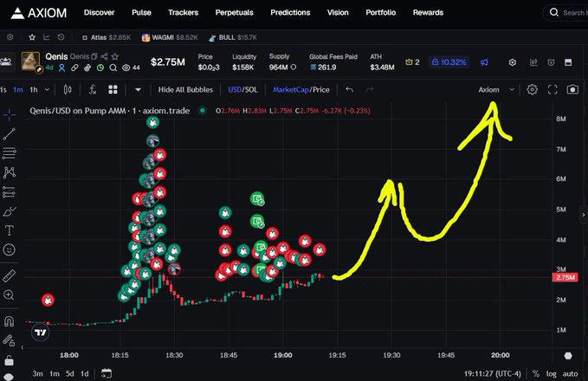The image size is (588, 381).
Task: Open the WAGMI $8.52K ticker
Action: (170, 37)
